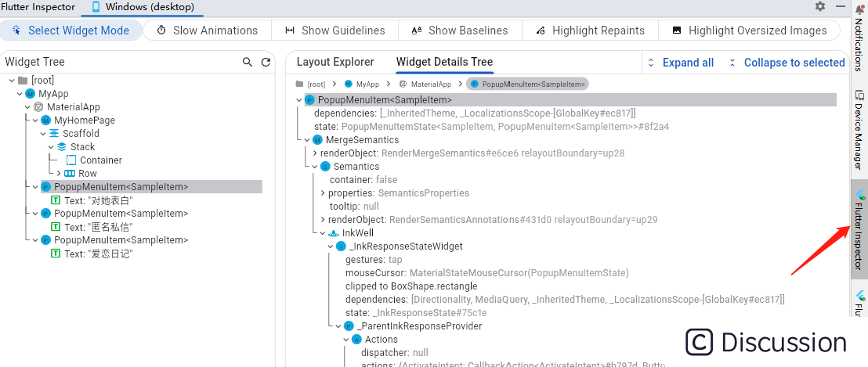Click the Text icon beside "爱恋日记"

[56, 253]
